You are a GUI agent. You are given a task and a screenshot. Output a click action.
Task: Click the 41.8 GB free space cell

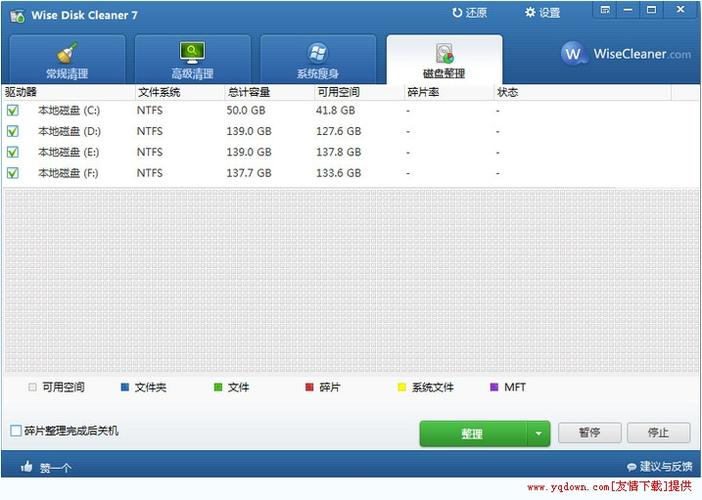tap(335, 111)
